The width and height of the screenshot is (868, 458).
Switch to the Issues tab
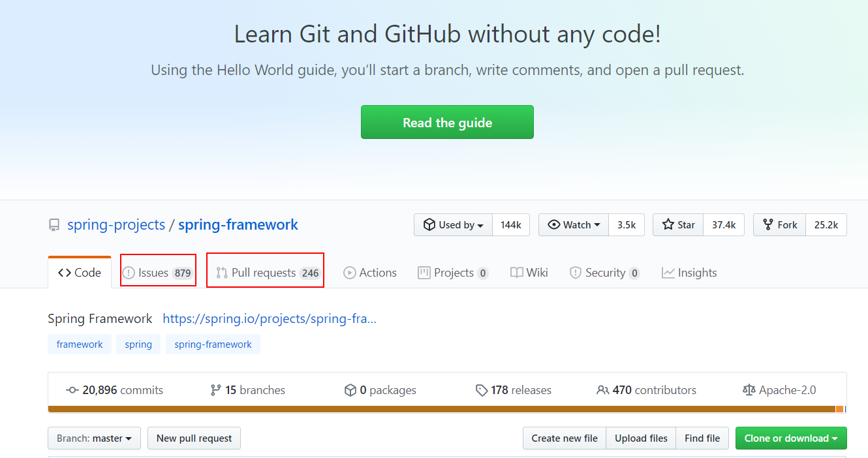pos(159,273)
